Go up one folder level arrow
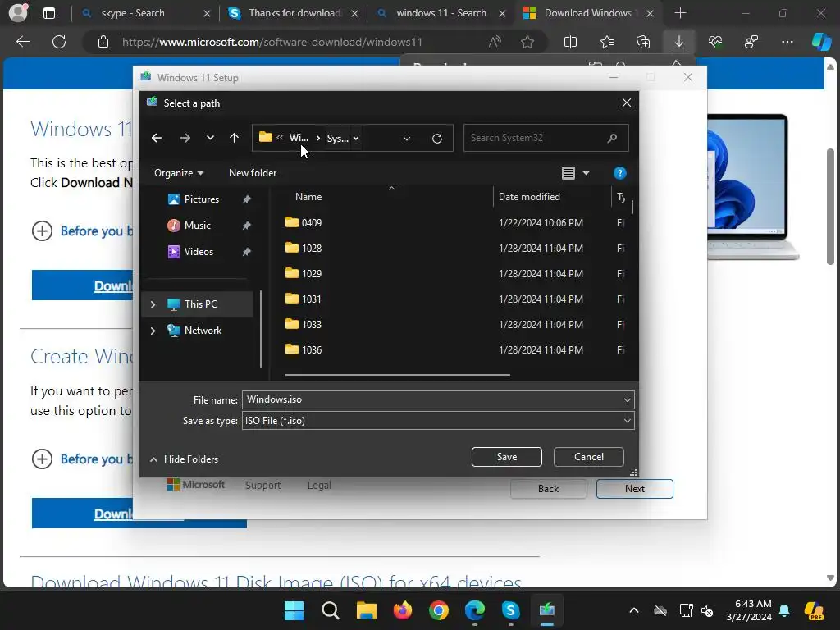 coord(234,138)
